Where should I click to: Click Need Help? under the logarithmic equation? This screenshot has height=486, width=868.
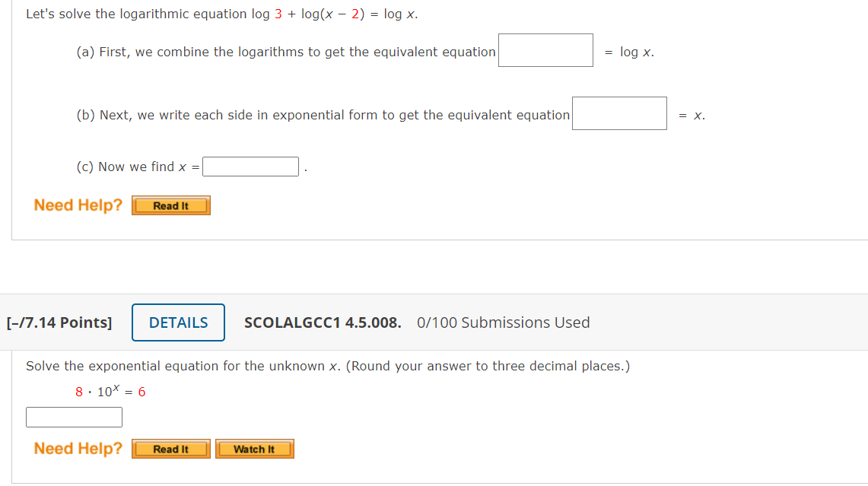tap(77, 205)
